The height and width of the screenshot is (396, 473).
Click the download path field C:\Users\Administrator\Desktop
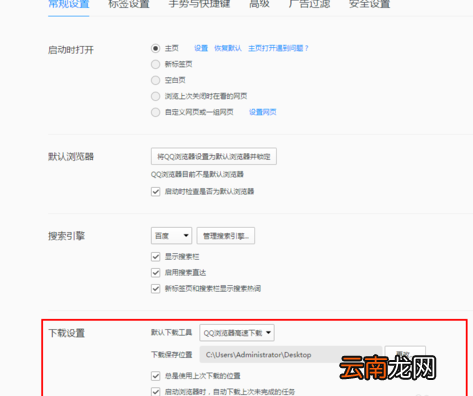pos(291,355)
